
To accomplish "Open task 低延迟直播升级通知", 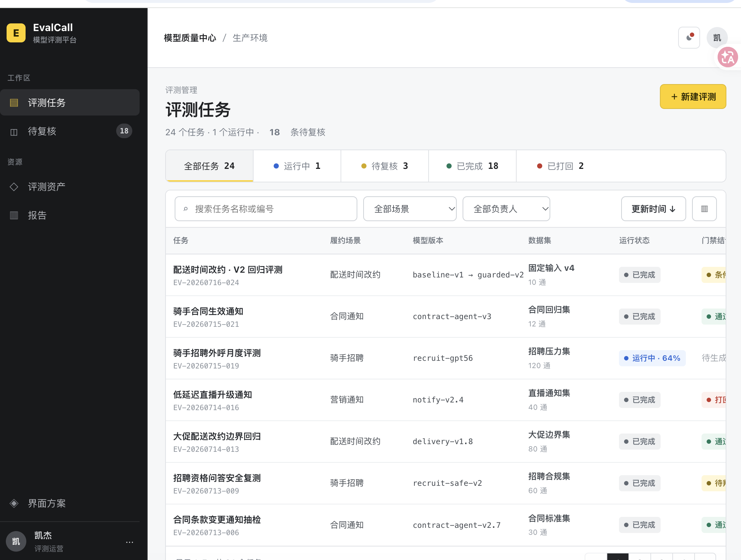I will (213, 395).
